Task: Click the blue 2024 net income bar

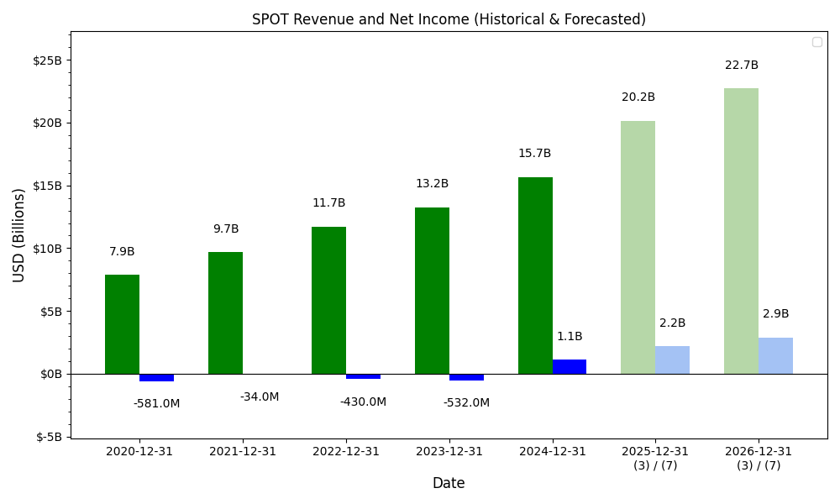Action: [x=570, y=367]
